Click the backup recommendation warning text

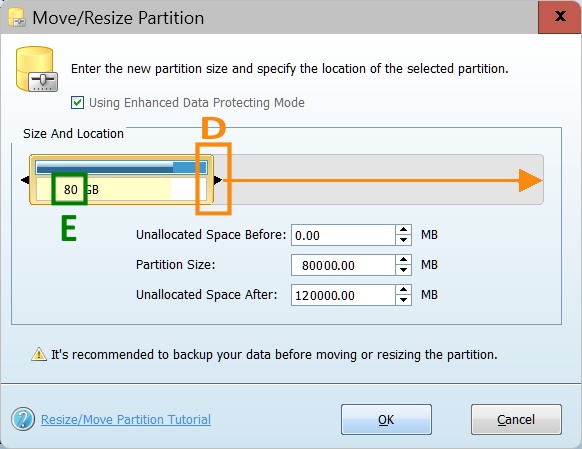click(274, 355)
